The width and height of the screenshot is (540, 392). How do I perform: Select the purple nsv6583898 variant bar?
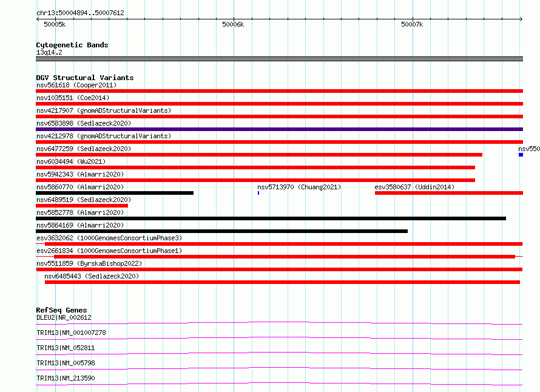279,129
